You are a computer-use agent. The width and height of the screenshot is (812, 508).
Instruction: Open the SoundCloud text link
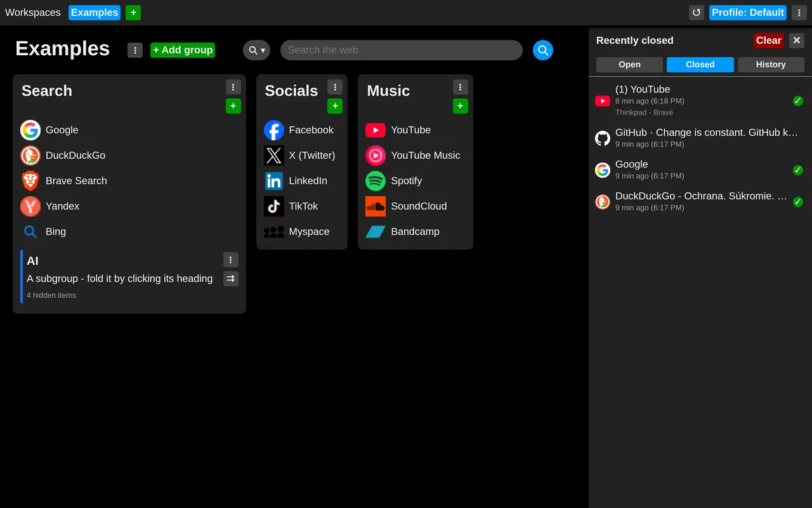pos(419,206)
